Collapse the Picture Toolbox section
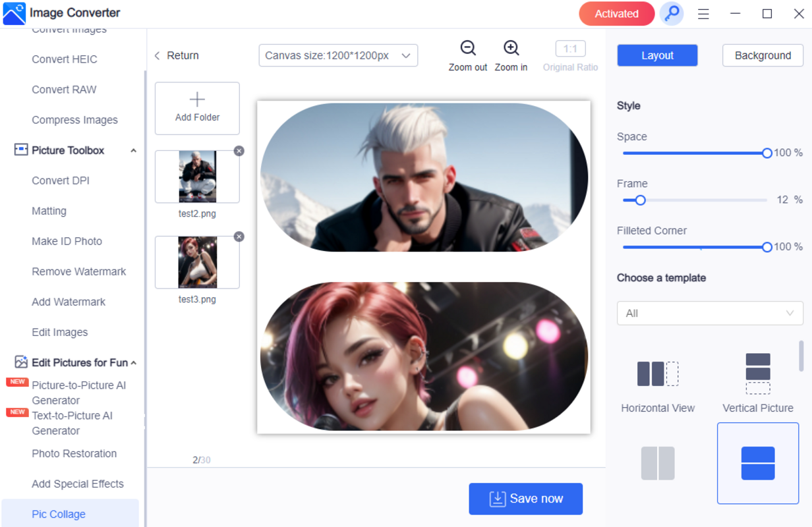 tap(133, 151)
